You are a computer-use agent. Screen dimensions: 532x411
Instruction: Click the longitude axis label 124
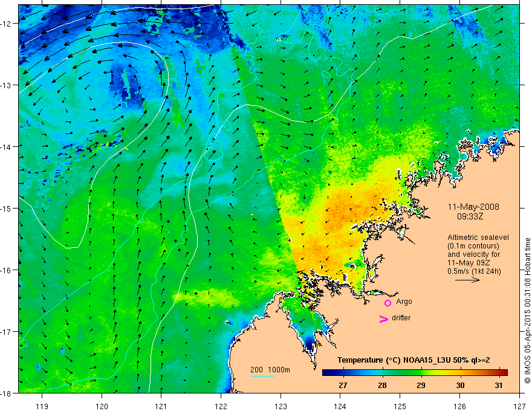click(x=340, y=406)
